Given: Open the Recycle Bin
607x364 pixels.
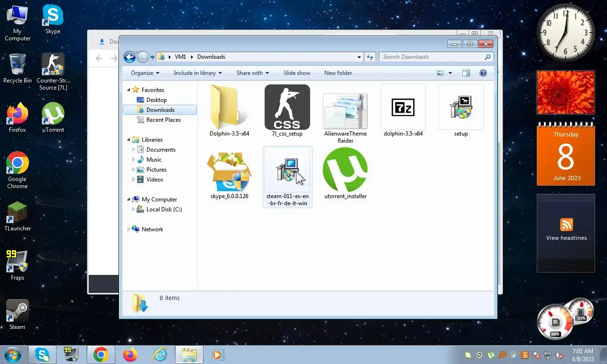Looking at the screenshot, I should pos(18,69).
